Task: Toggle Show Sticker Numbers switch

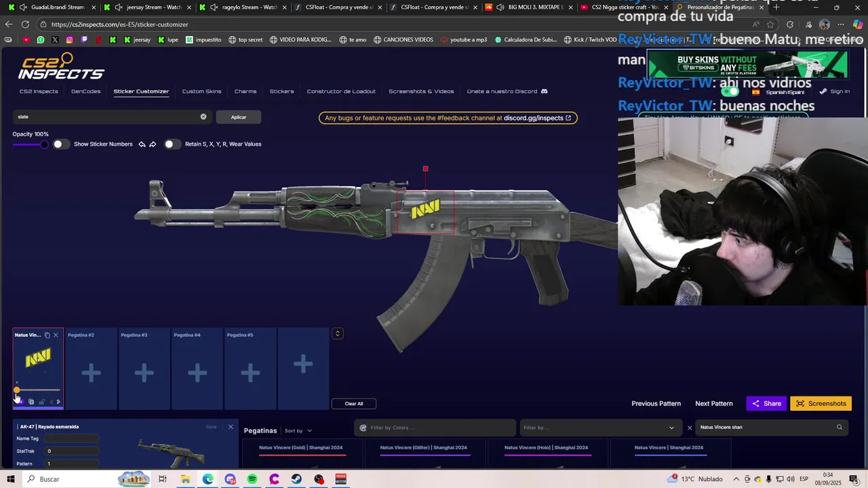Action: pyautogui.click(x=62, y=144)
